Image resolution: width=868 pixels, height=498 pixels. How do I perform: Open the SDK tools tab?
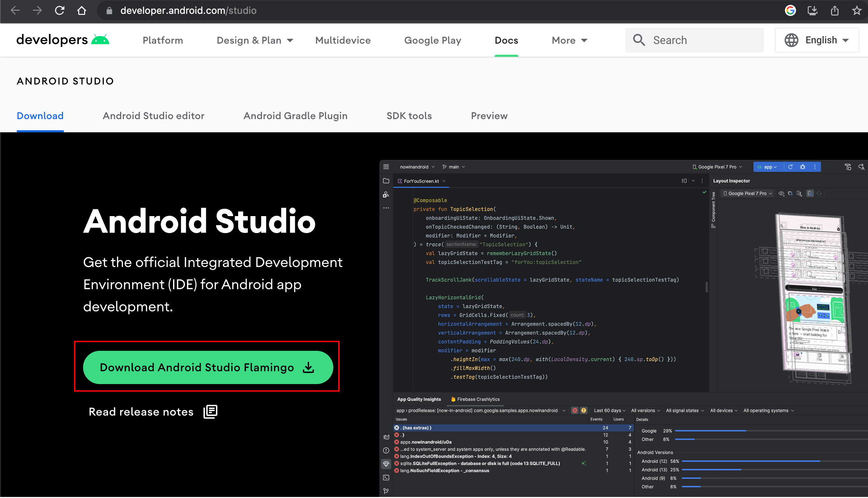[x=409, y=116]
